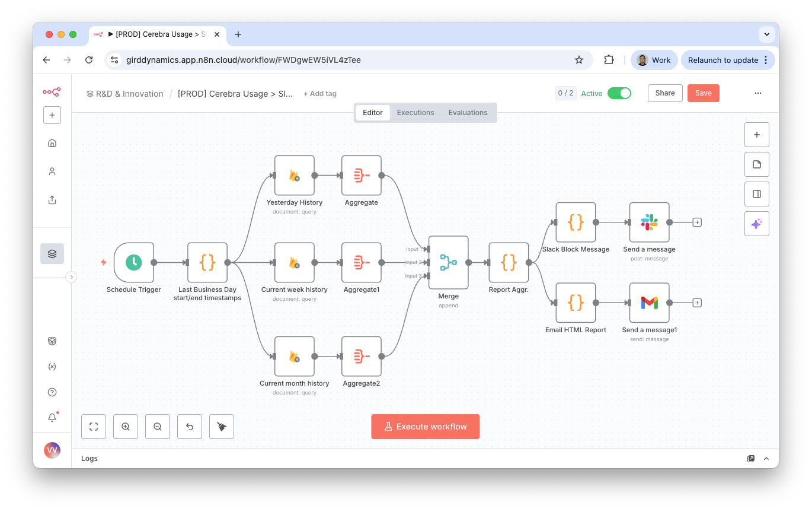Select the Yesterday History Firebase node
Screen dimensions: 812x512
point(295,175)
